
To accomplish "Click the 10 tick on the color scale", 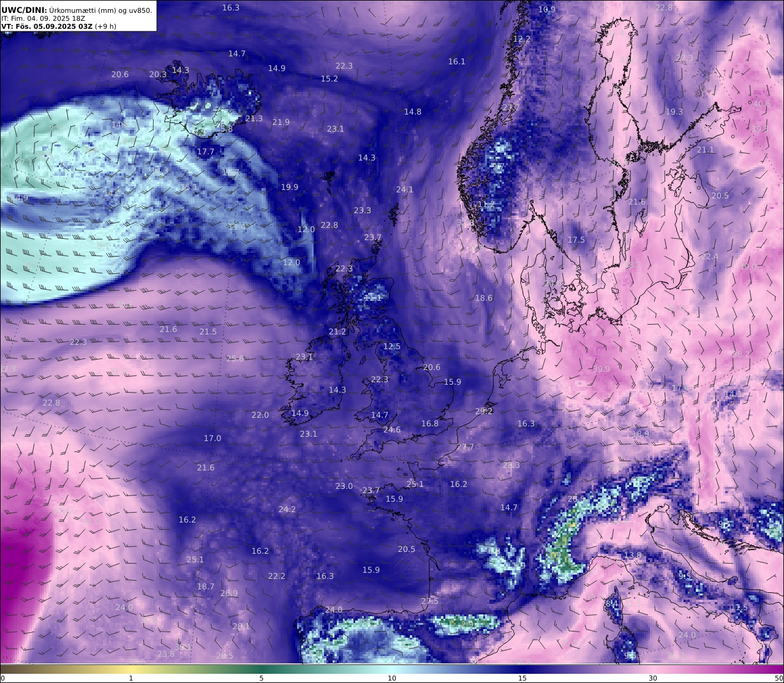I will click(392, 677).
